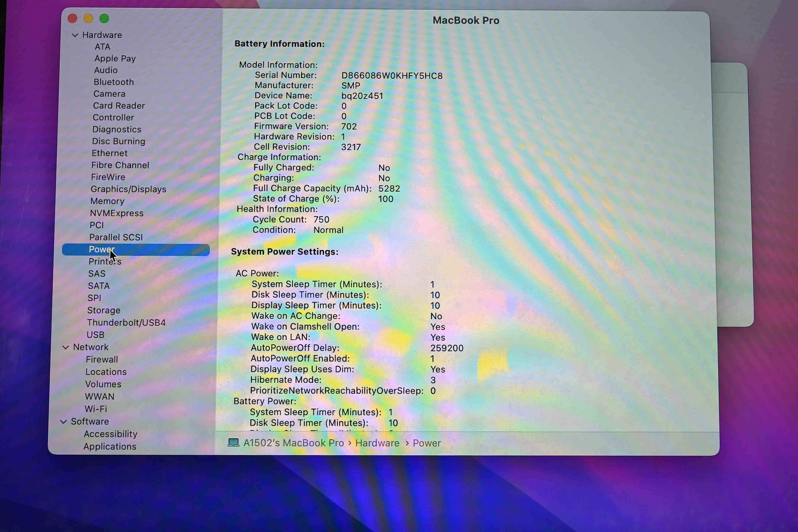Select Bluetooth in the sidebar

114,82
